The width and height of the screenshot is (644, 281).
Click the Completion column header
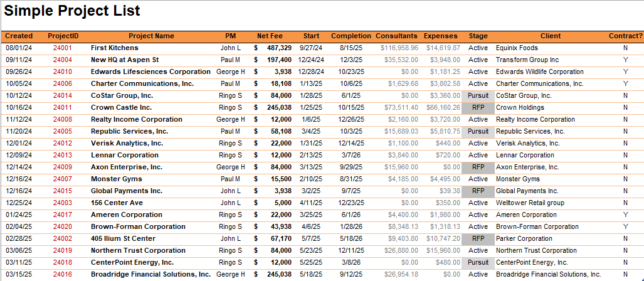click(351, 36)
